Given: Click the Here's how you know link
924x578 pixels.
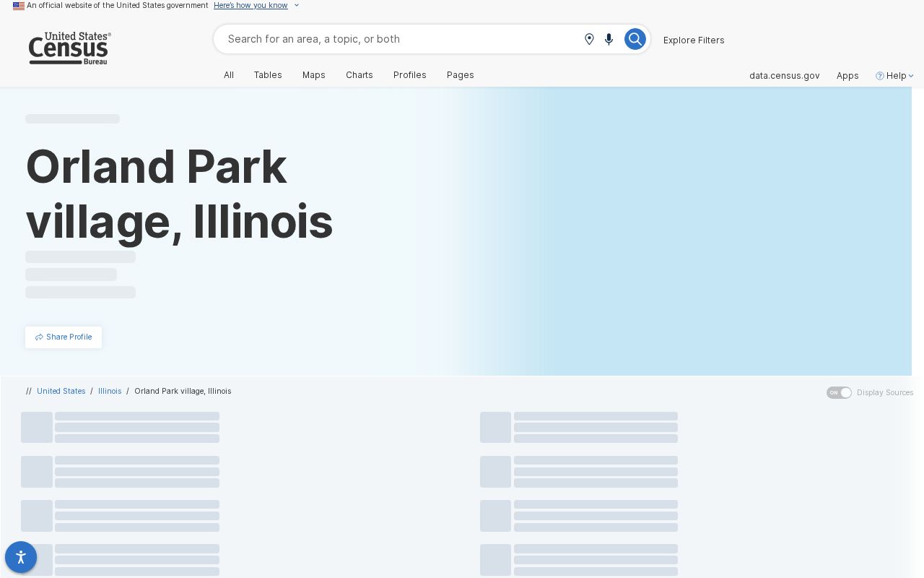Looking at the screenshot, I should pos(250,6).
